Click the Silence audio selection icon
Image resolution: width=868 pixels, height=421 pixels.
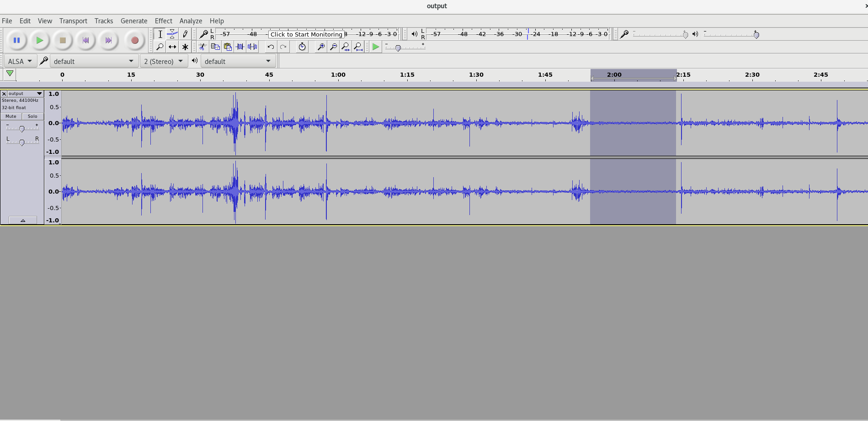tap(252, 47)
